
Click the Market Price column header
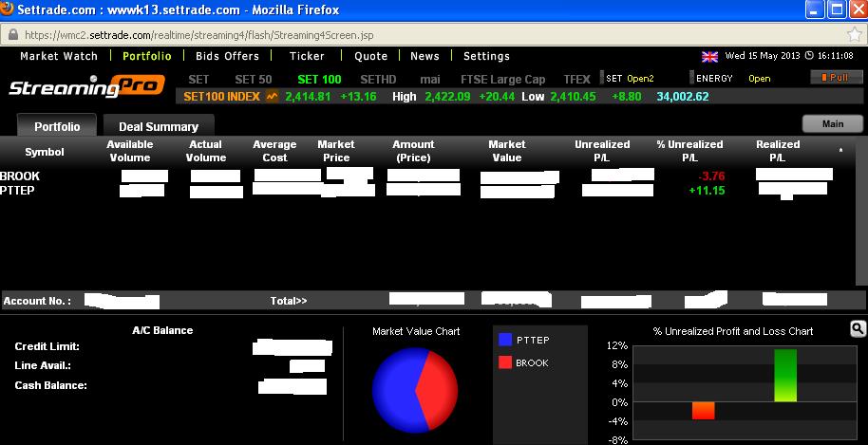[x=336, y=151]
